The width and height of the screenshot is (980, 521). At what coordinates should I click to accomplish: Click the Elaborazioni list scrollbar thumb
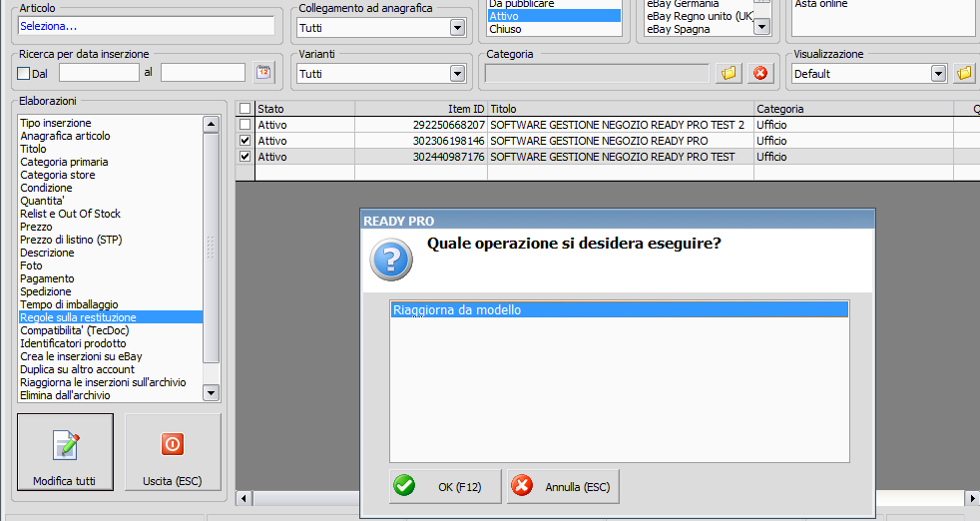coord(212,248)
